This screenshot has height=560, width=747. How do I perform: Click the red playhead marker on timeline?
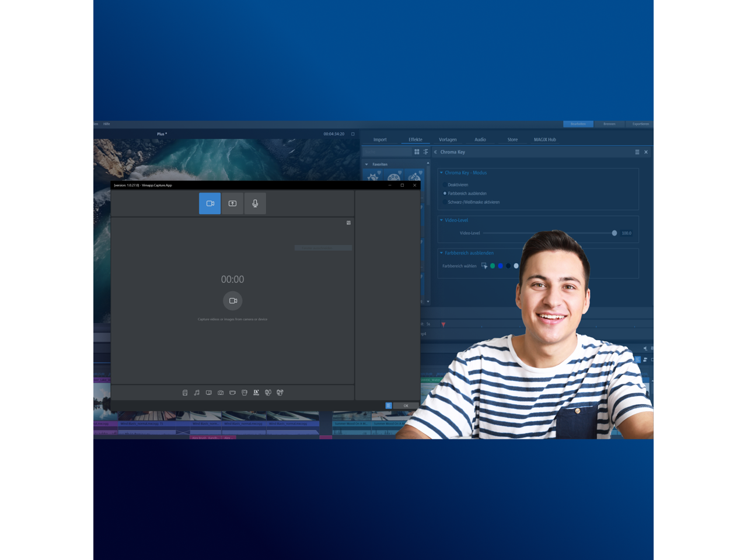[444, 324]
